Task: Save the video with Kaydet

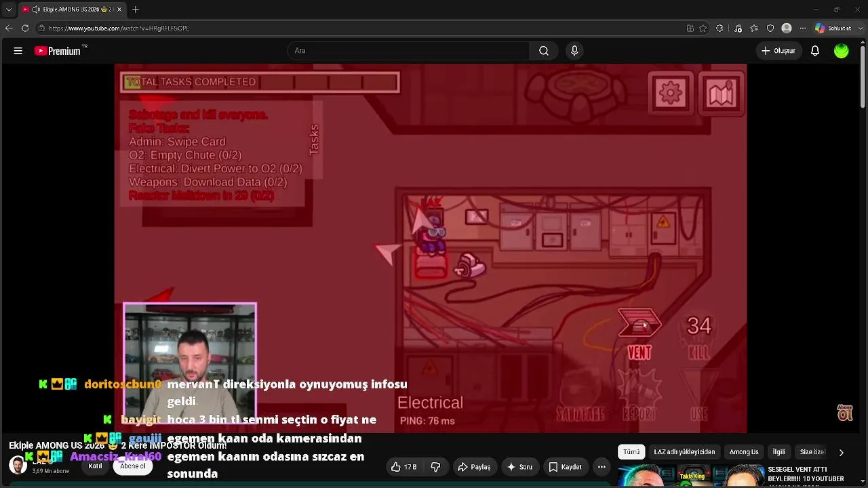Action: click(566, 467)
